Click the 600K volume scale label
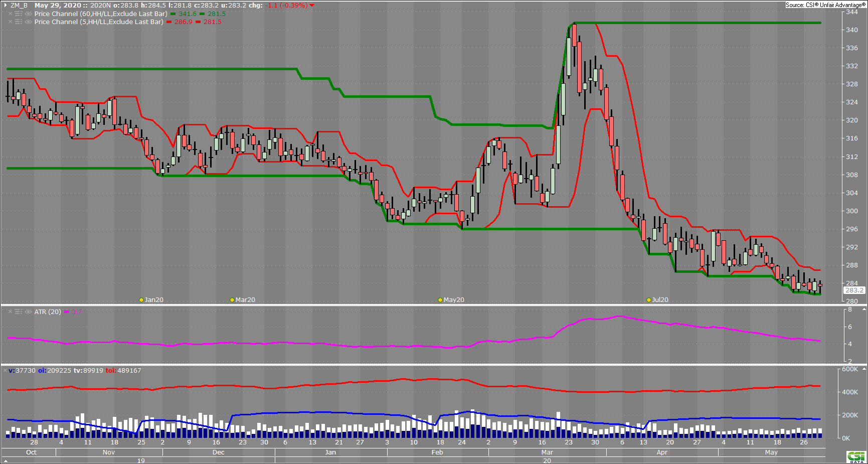The height and width of the screenshot is (464, 868). coord(850,369)
